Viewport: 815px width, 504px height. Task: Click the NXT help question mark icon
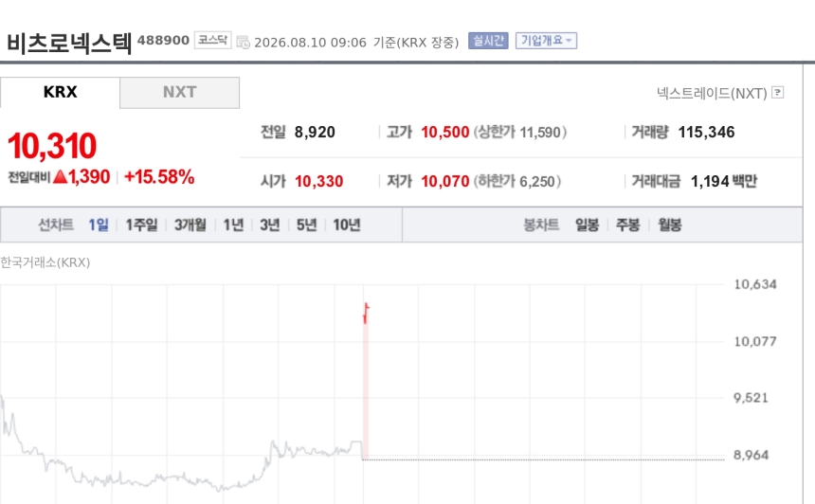point(778,93)
